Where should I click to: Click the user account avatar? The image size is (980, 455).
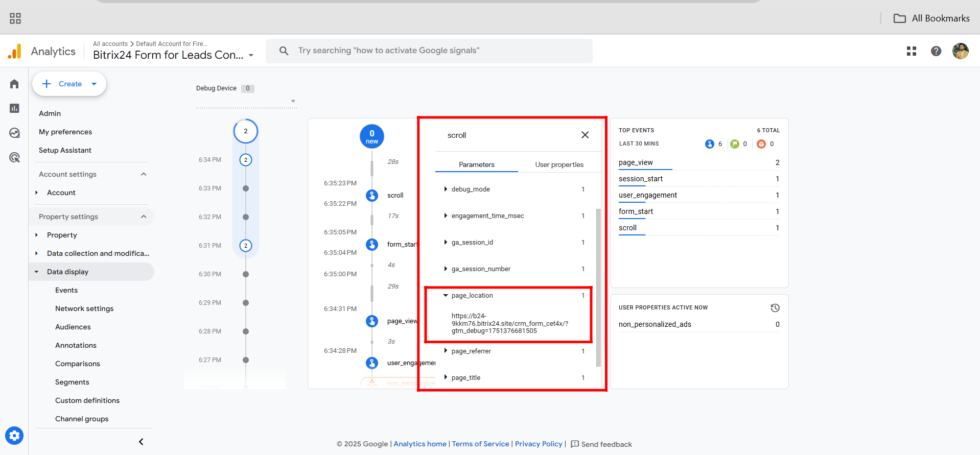[x=961, y=51]
